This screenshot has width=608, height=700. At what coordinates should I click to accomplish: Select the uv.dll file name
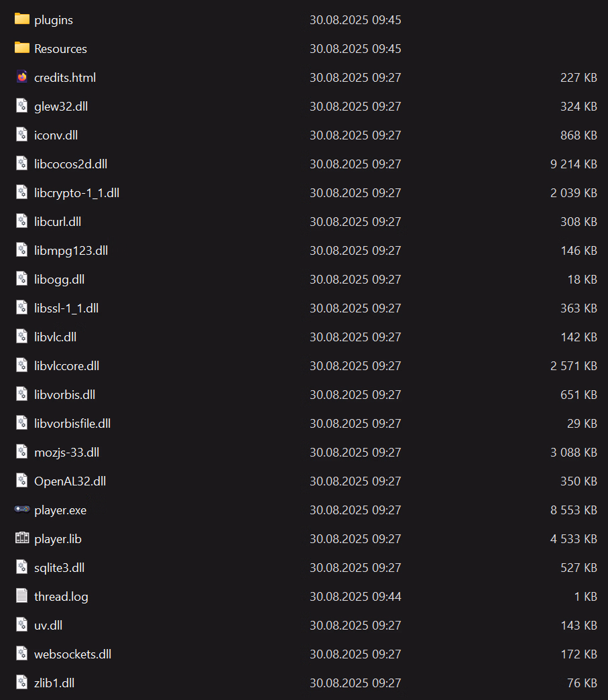coord(48,625)
